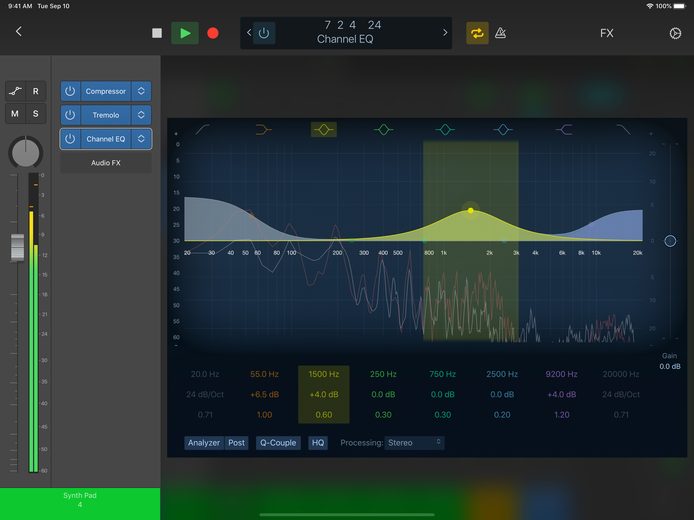The width and height of the screenshot is (694, 520).
Task: Toggle the cycle loop button
Action: click(x=477, y=33)
